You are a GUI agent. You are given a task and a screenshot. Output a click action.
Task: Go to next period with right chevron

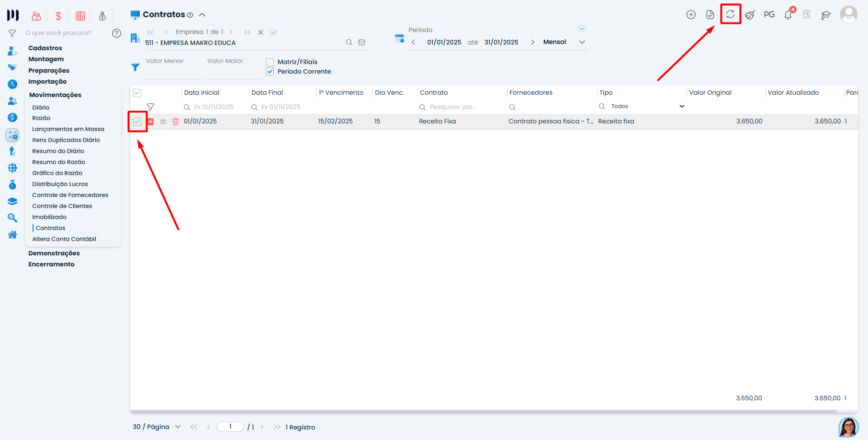[532, 42]
